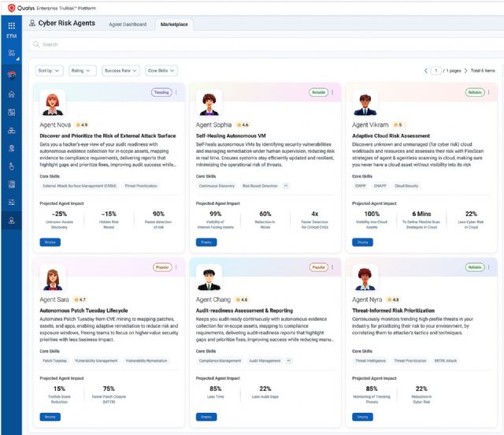The image size is (504, 435).
Task: Select Threat Prioritization skill tag on Nova
Action: [x=141, y=186]
